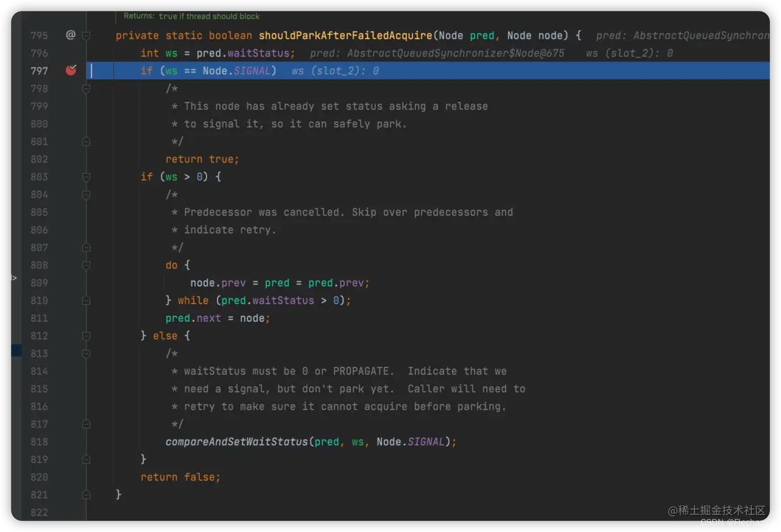Click the 'Node node' parameter in method signature
Viewport: 781px width, 532px height.
pos(535,35)
